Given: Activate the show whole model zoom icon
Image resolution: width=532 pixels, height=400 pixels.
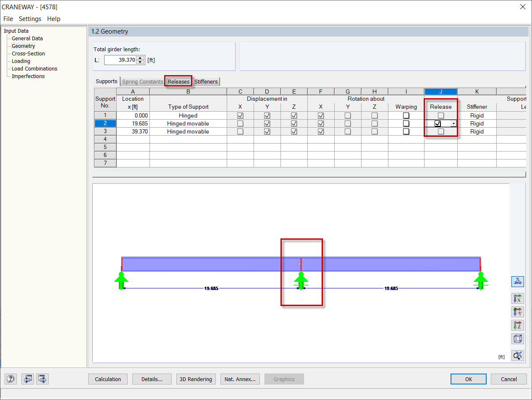Looking at the screenshot, I should [x=517, y=355].
